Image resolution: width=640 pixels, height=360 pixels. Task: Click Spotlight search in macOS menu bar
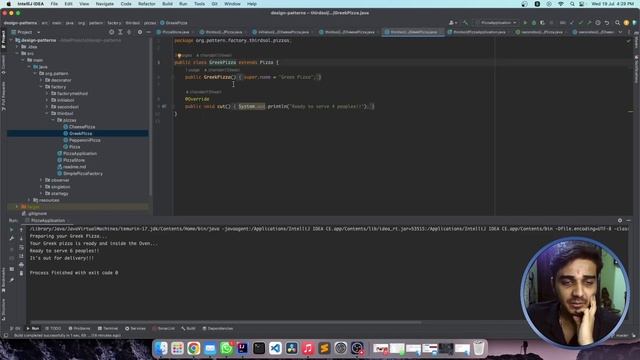point(572,4)
